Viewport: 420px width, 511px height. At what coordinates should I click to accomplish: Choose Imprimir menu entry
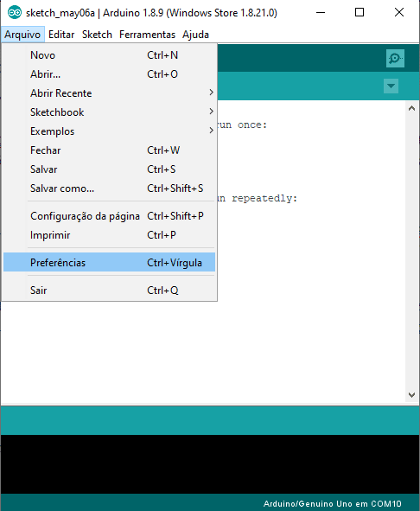tap(109, 235)
